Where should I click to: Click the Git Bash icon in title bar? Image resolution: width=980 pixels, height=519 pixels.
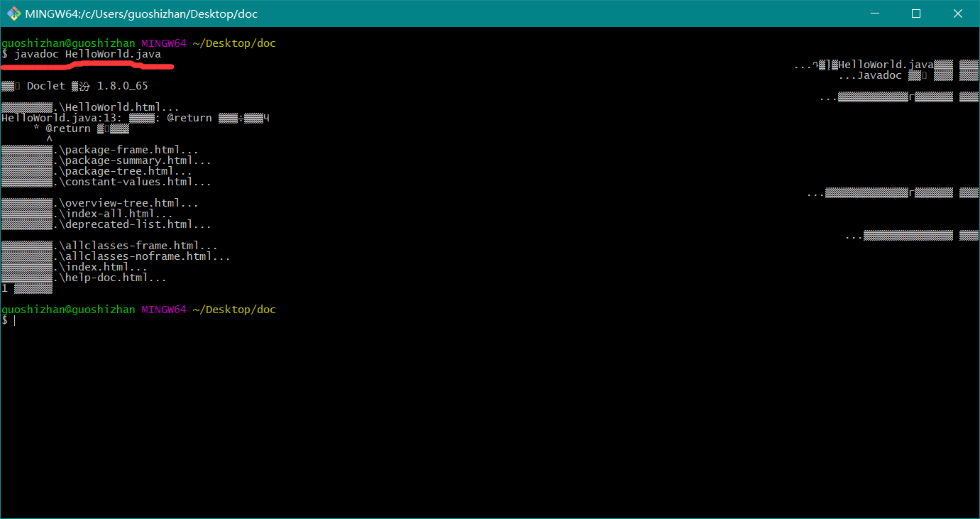coord(13,13)
